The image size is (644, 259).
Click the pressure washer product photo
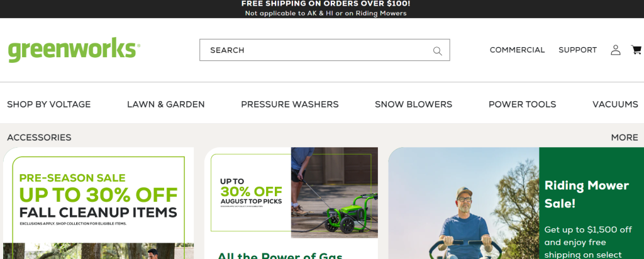335,192
